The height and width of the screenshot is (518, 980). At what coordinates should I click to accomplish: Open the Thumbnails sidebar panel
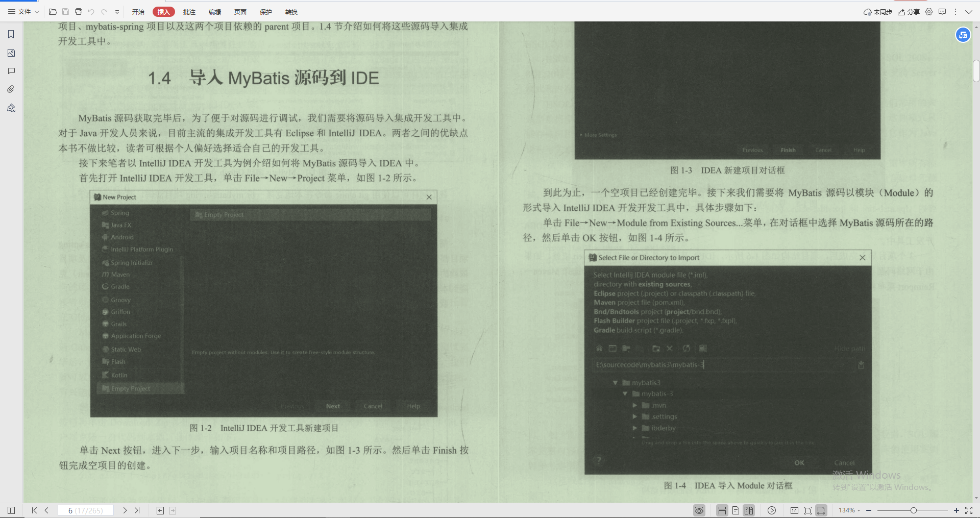click(11, 53)
